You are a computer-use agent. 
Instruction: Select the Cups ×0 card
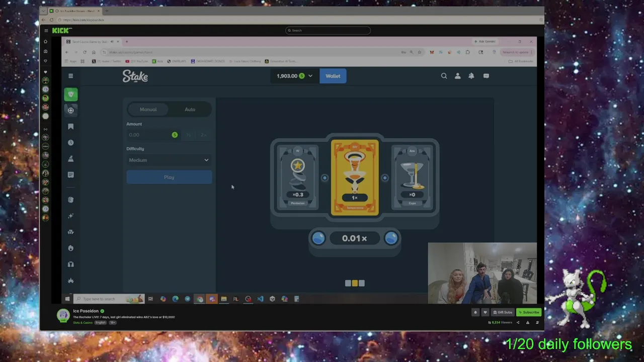(x=412, y=178)
